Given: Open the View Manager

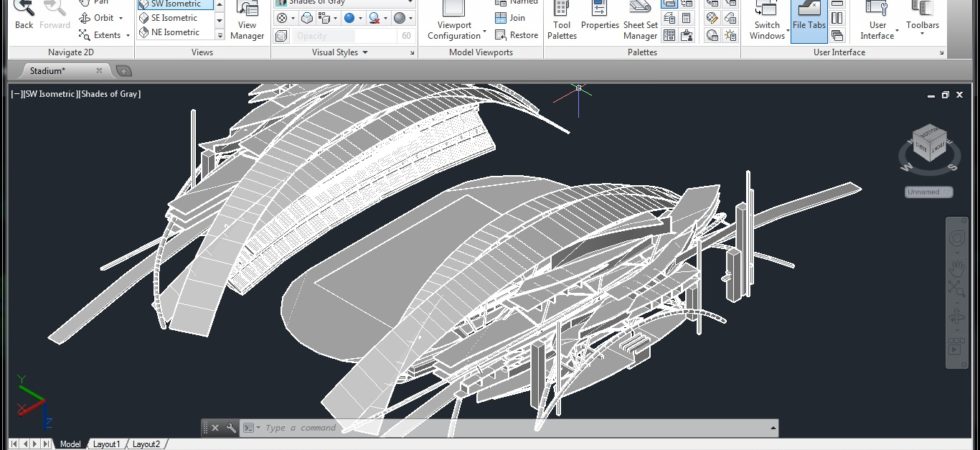Looking at the screenshot, I should [x=247, y=22].
